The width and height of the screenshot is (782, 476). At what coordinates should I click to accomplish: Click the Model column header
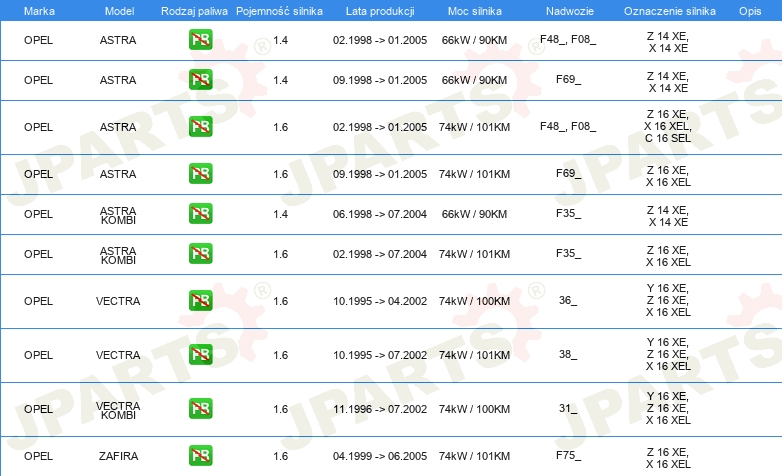(119, 11)
